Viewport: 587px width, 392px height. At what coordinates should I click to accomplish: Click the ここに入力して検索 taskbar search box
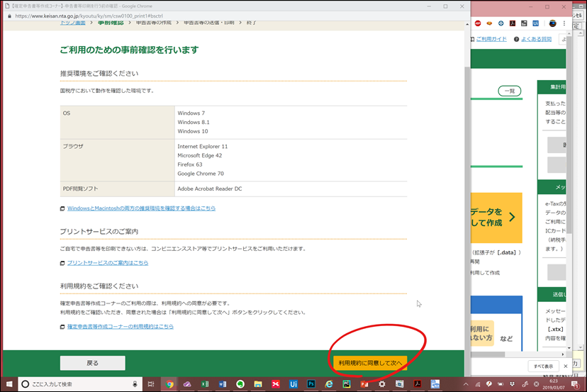pyautogui.click(x=81, y=383)
